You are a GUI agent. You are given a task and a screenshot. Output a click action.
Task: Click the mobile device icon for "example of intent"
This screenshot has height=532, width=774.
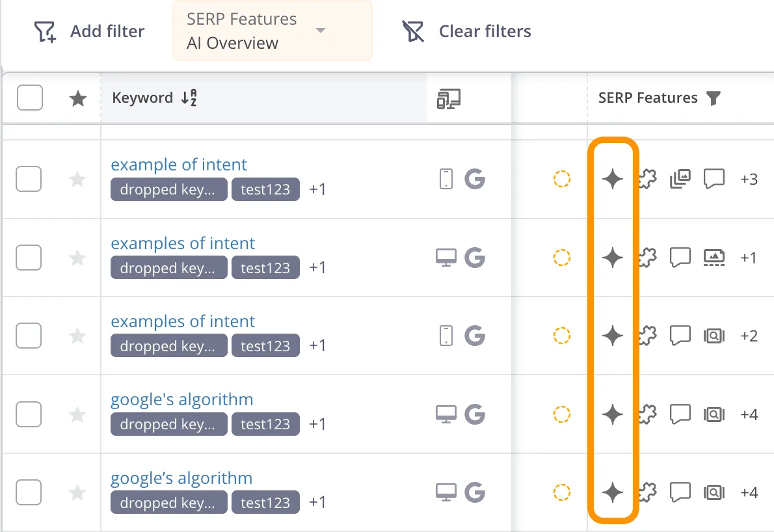(x=446, y=179)
